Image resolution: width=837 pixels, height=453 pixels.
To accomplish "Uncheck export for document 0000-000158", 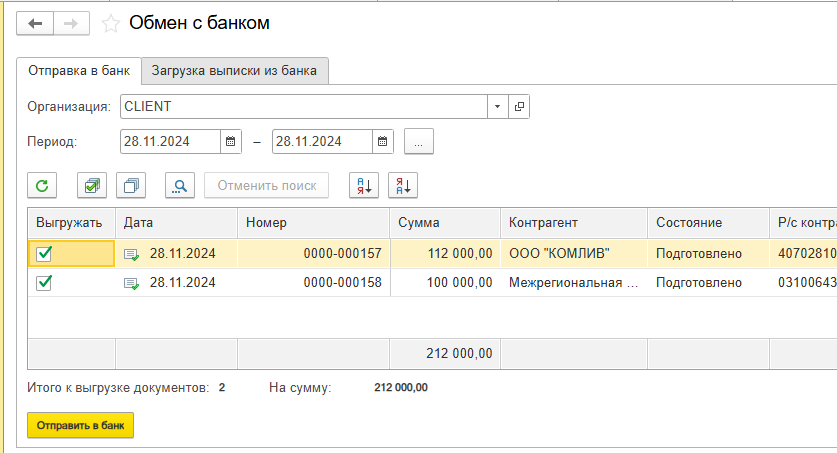I will click(x=44, y=283).
